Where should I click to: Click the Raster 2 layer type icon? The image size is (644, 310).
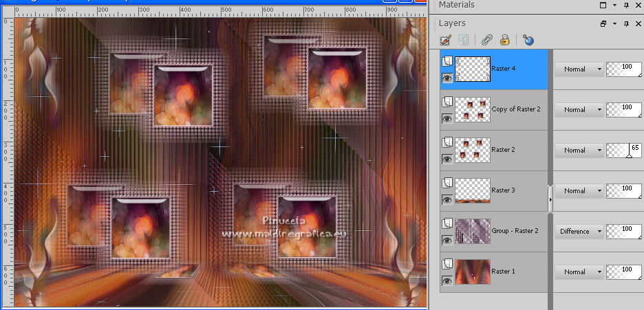[447, 143]
